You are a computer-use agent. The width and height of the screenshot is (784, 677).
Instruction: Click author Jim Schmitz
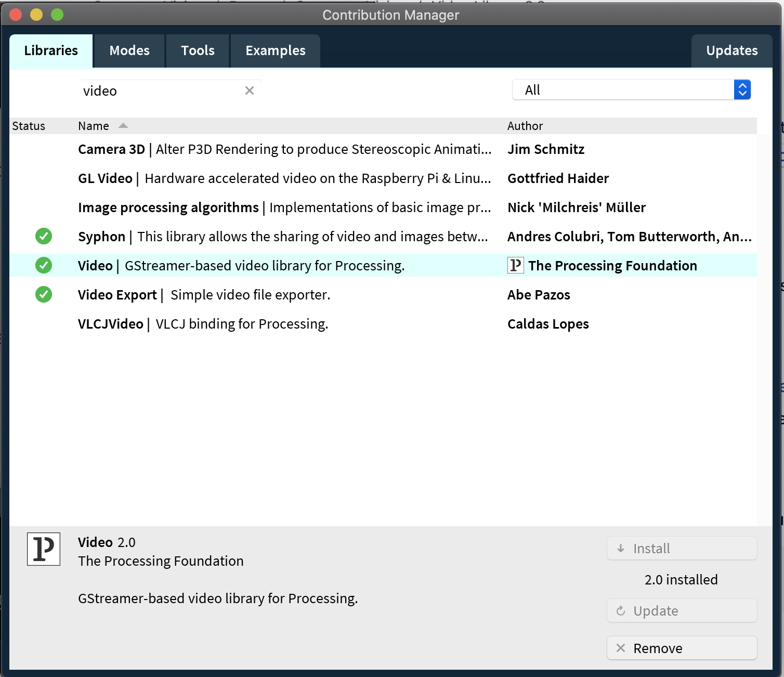[546, 149]
